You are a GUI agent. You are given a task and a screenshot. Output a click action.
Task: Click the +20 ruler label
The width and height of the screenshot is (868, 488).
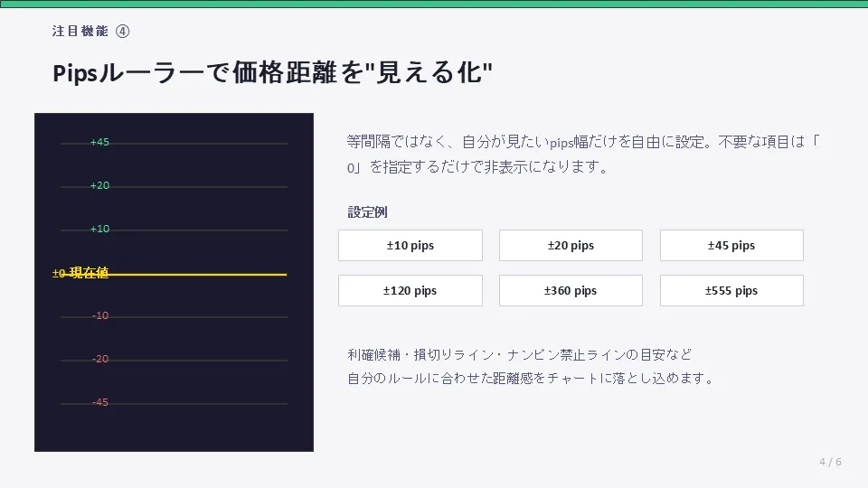tap(99, 185)
